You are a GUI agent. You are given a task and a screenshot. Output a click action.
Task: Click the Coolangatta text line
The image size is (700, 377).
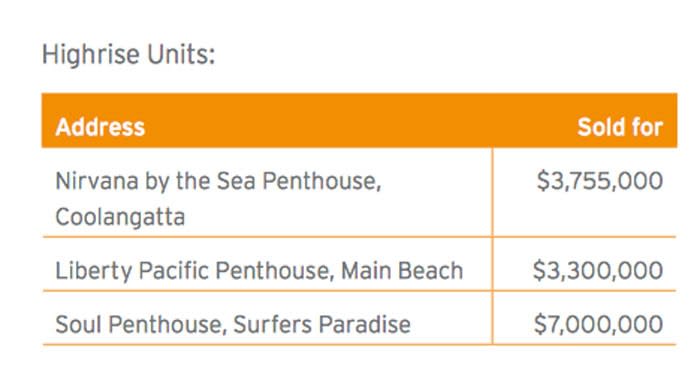pyautogui.click(x=120, y=217)
